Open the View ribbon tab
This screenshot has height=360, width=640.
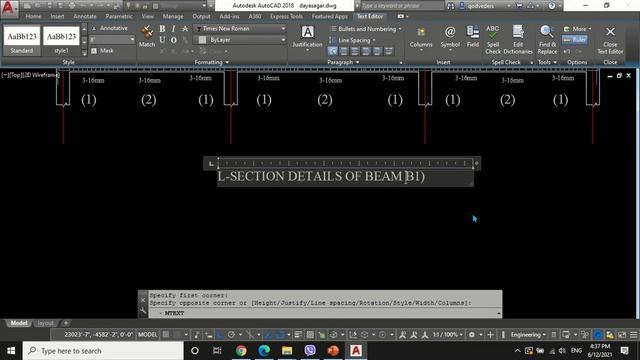click(x=148, y=16)
